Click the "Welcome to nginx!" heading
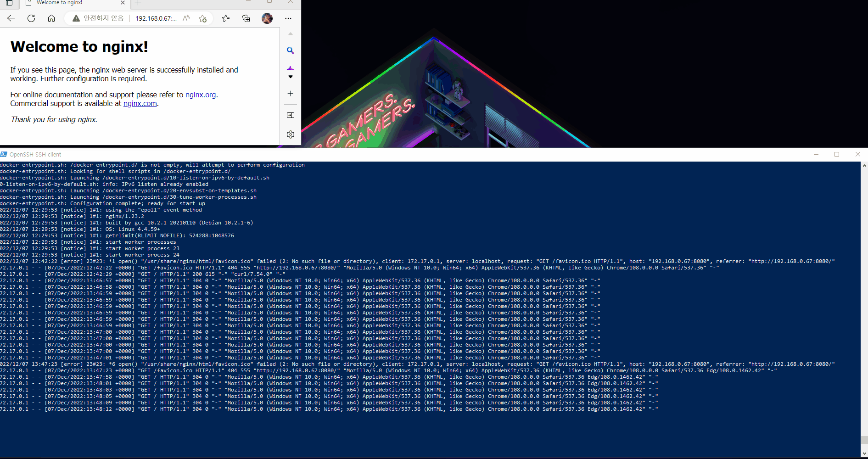This screenshot has height=459, width=868. (x=79, y=47)
